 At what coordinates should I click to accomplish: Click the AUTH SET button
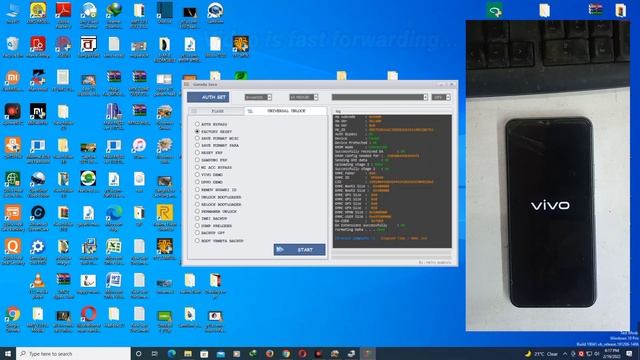pyautogui.click(x=208, y=97)
